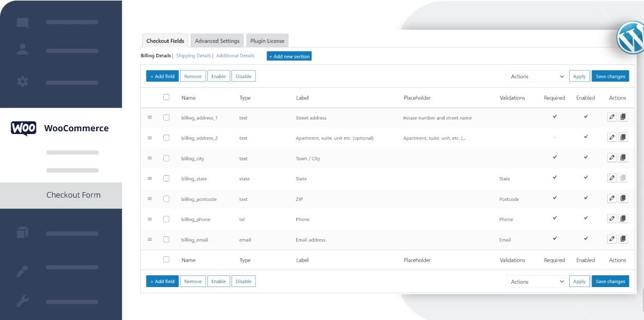This screenshot has height=320, width=644.
Task: Click the WooCommerce Woo logo in sidebar
Action: click(23, 128)
